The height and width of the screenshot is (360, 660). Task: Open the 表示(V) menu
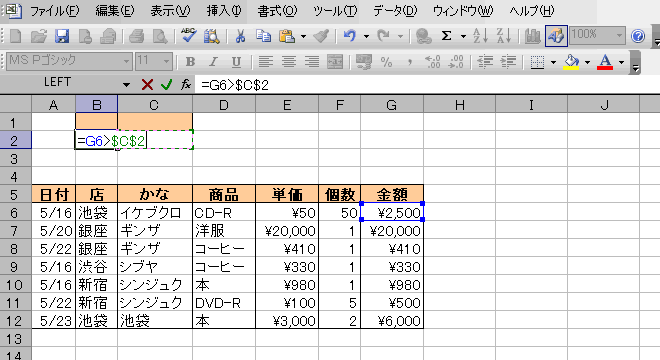[170, 11]
